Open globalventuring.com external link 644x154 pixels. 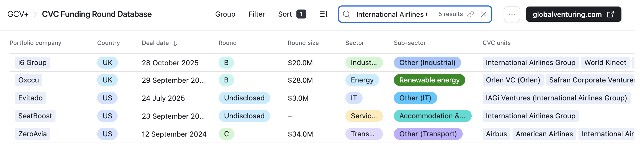tap(573, 14)
